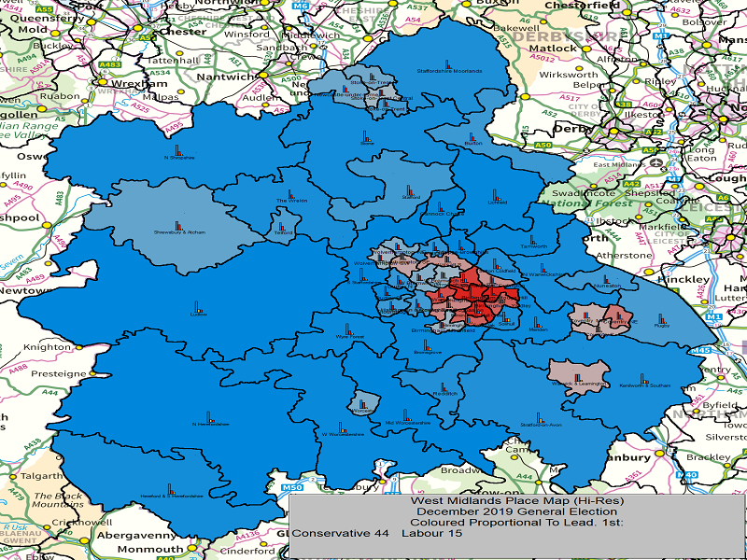Viewport: 747px width, 560px height.
Task: Click the bar chart above Rugby
Action: tap(661, 319)
